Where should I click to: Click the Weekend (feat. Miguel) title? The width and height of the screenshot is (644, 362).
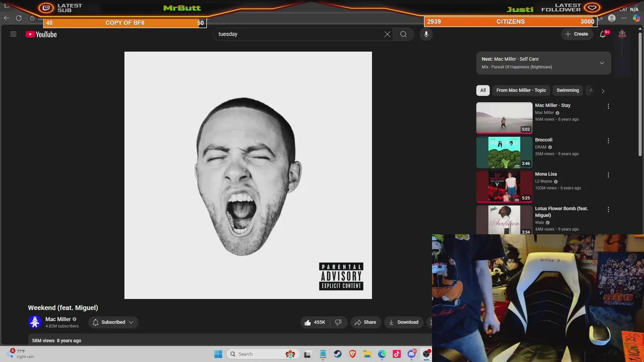(63, 308)
